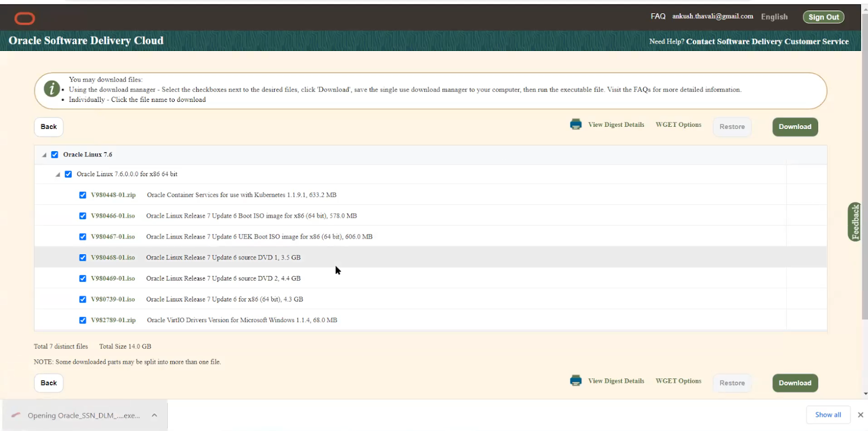Screen dimensions: 868x431
Task: Collapse the Oracle Linux 7.6.0.0.0 x86 node
Action: tap(58, 175)
